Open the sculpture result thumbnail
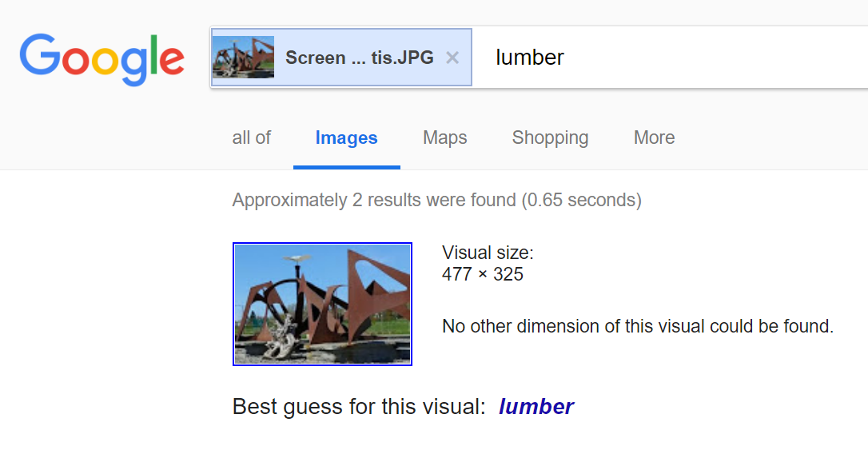 (x=322, y=304)
